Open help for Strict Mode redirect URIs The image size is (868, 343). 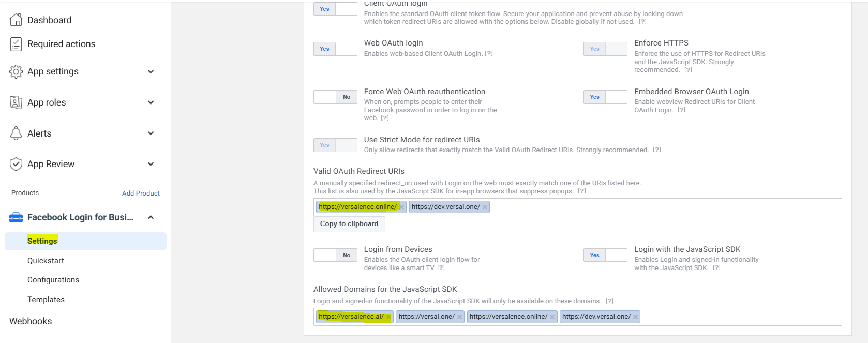(657, 150)
